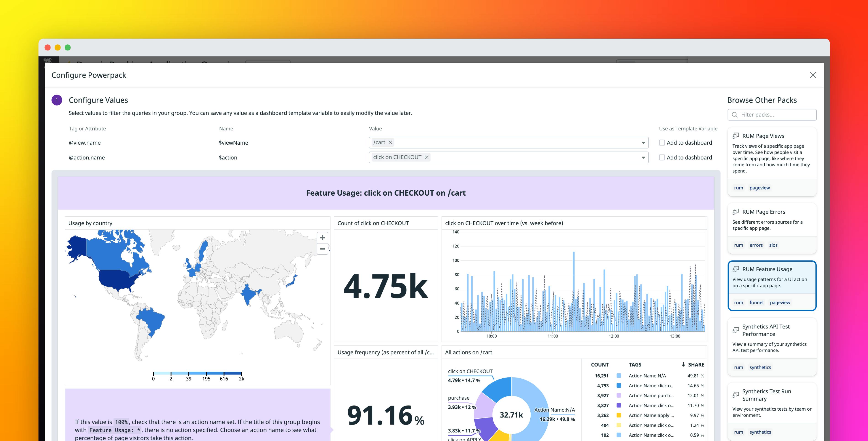The height and width of the screenshot is (441, 868).
Task: Click the magnifier icon in Filter packs
Action: click(735, 115)
